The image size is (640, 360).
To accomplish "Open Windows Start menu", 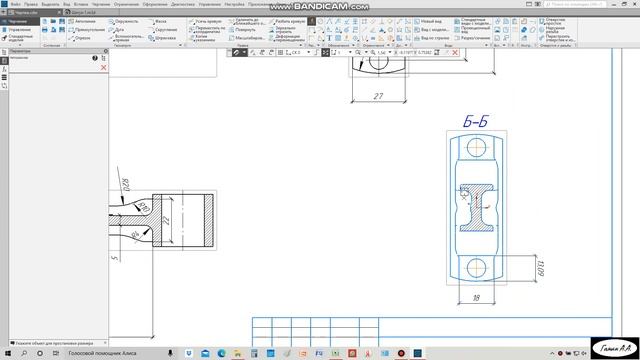I will (x=8, y=353).
